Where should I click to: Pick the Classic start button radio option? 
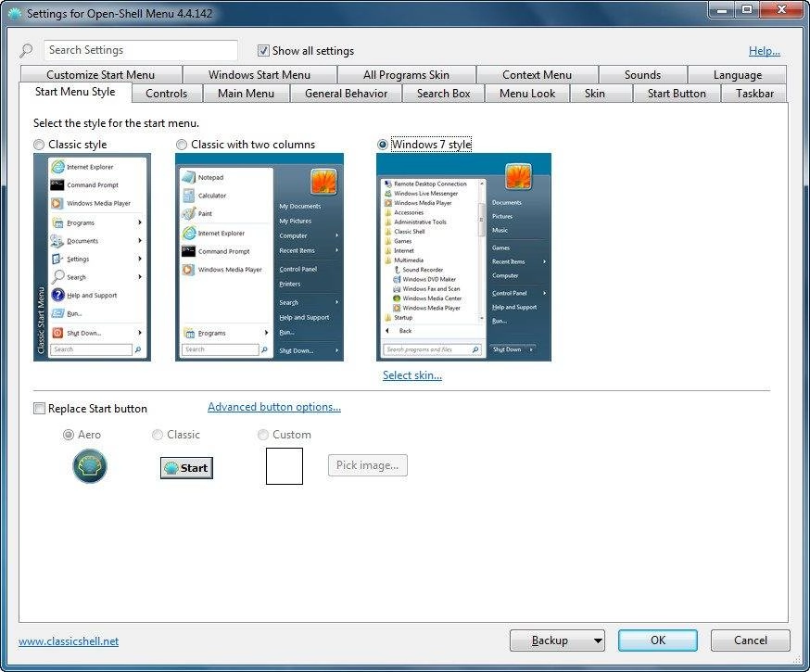click(x=158, y=435)
